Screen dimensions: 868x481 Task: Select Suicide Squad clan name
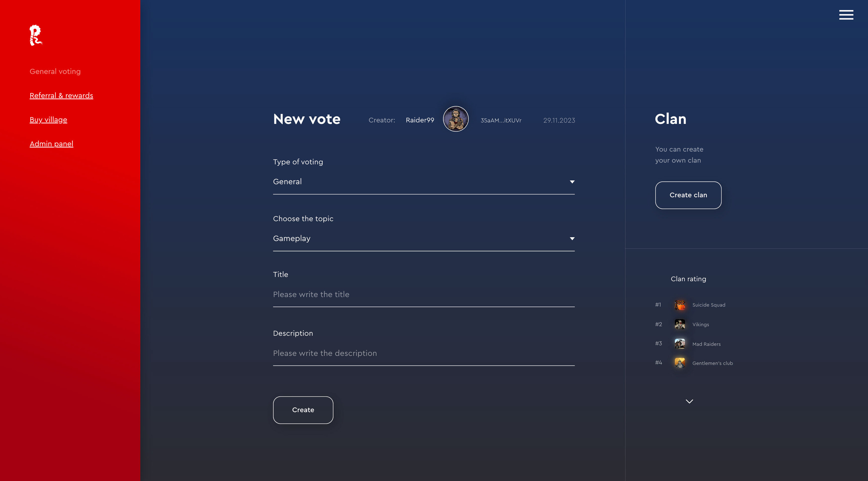tap(709, 305)
